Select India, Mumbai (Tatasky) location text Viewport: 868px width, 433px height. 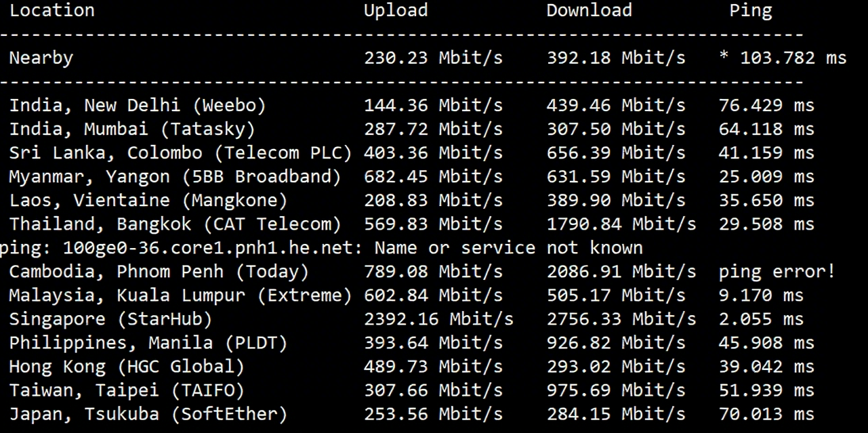[132, 129]
